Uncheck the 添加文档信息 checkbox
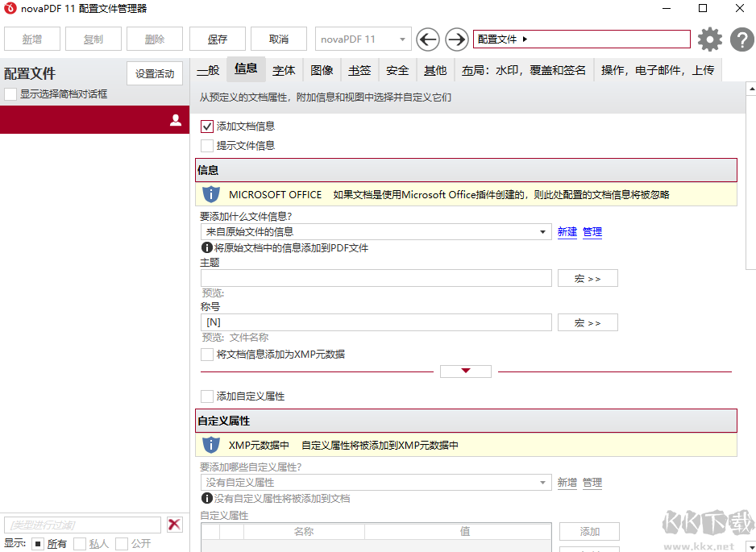Image resolution: width=756 pixels, height=552 pixels. click(x=207, y=127)
